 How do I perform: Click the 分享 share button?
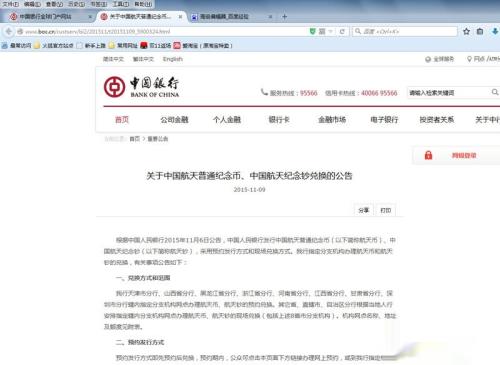coord(364,210)
